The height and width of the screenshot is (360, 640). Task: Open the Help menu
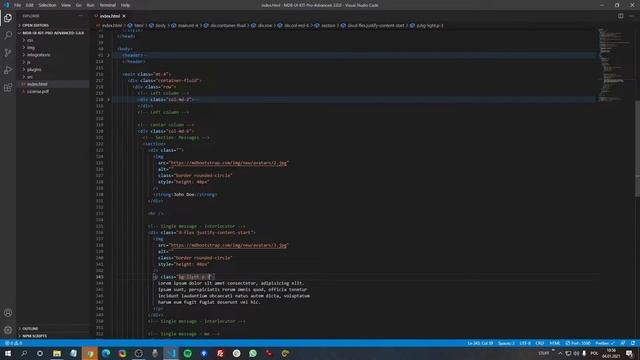(125, 5)
